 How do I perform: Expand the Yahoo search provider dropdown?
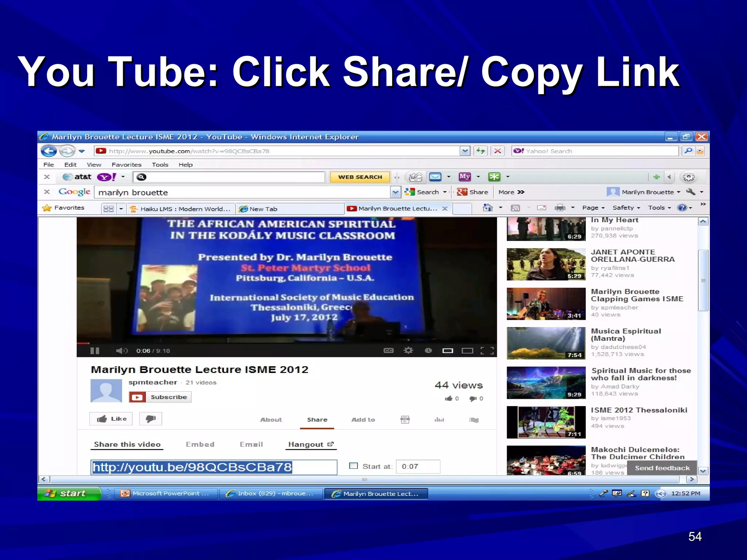pos(700,151)
